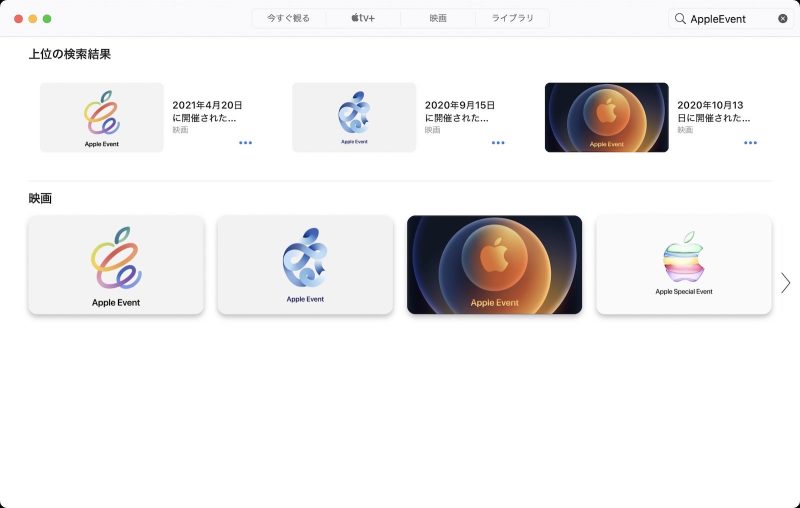Show more options for the 2021年4月20日 result

coord(245,143)
